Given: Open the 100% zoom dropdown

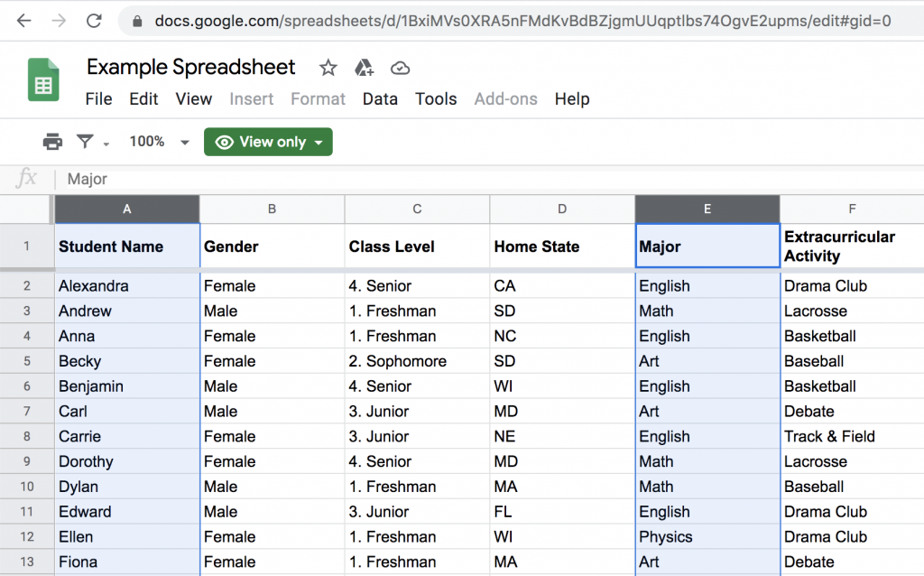Looking at the screenshot, I should 159,142.
